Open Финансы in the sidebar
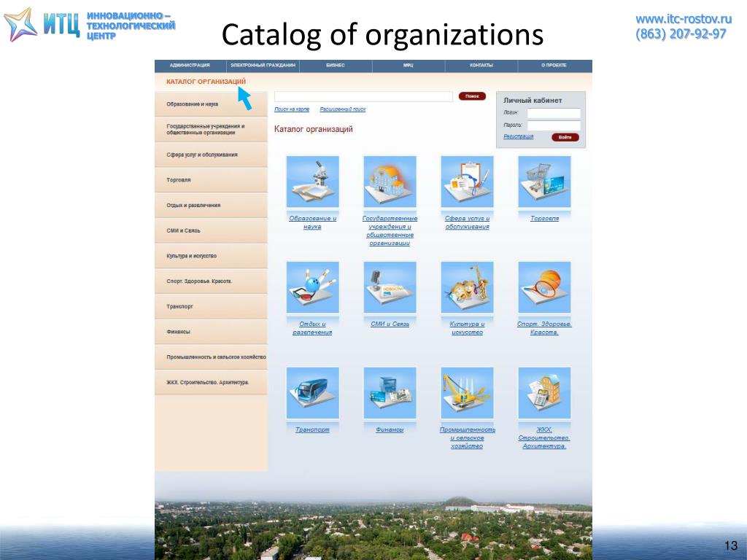Screen dimensions: 747x560 [x=211, y=332]
